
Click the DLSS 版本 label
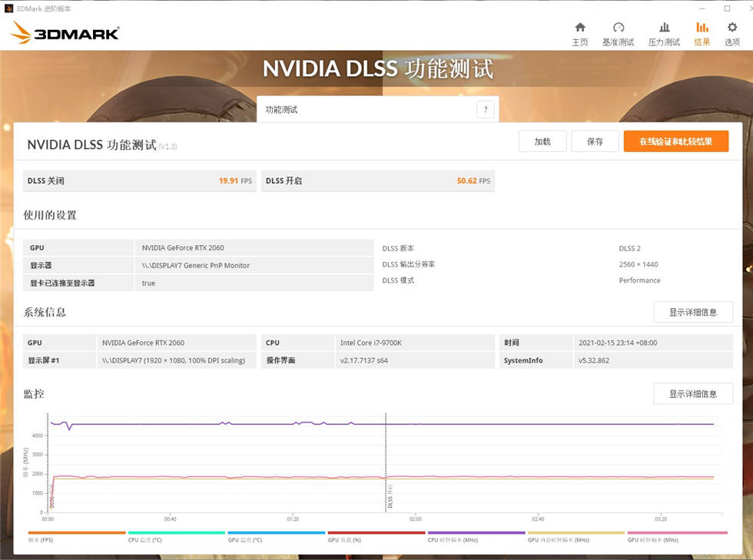[398, 248]
